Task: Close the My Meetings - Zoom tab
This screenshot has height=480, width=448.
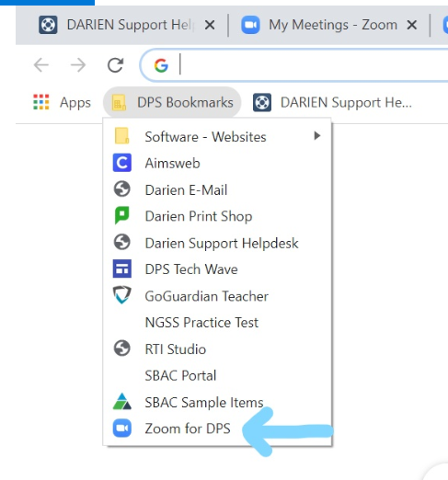Action: 411,25
